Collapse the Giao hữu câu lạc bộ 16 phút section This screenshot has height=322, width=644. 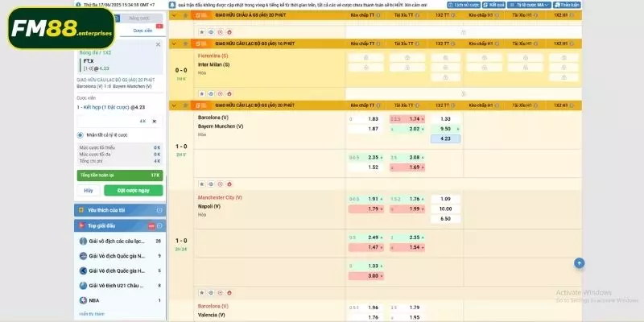[174, 43]
